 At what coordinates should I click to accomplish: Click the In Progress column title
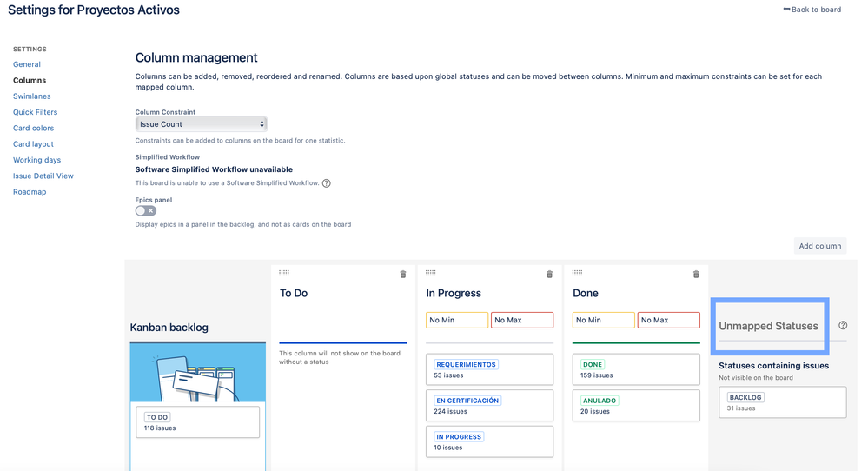pos(454,294)
